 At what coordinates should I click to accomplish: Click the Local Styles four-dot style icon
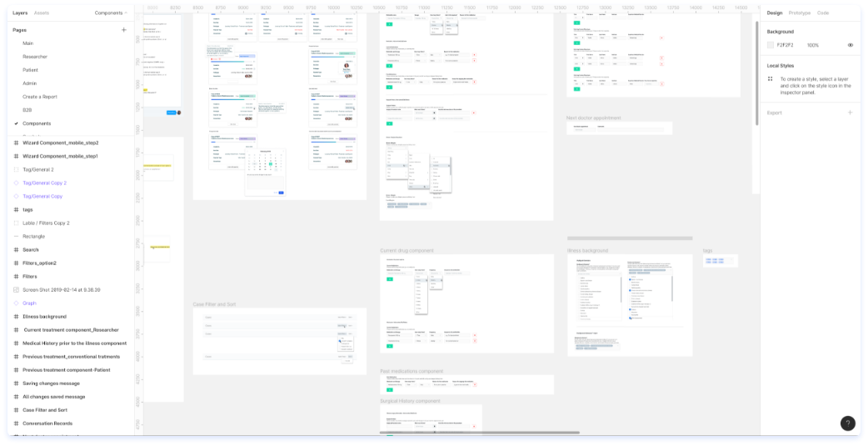pyautogui.click(x=770, y=79)
